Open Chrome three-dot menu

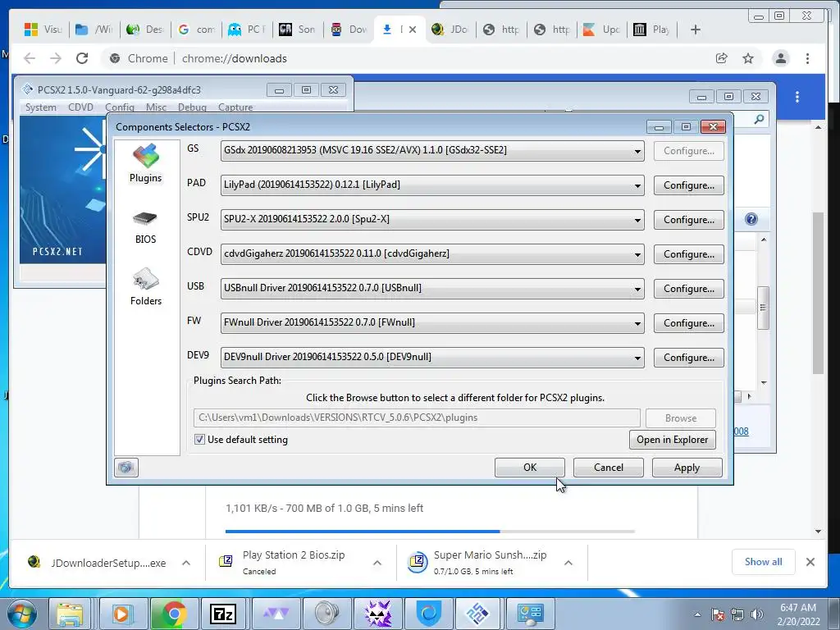coord(807,58)
